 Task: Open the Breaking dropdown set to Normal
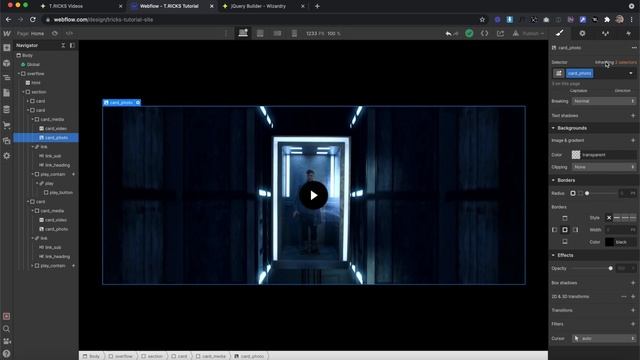604,101
